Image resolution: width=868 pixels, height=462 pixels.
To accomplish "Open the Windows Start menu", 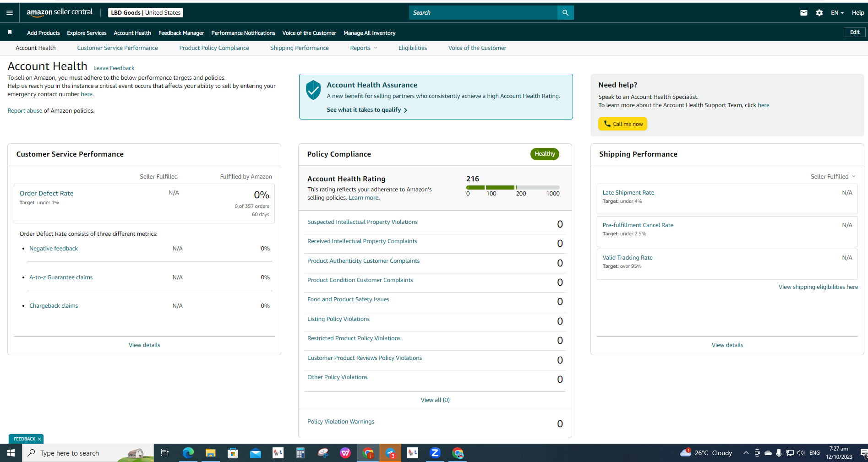I will 11,453.
